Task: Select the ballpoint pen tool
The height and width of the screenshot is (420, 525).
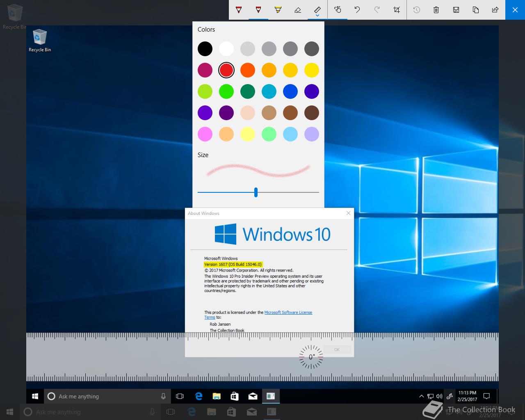Action: 239,10
